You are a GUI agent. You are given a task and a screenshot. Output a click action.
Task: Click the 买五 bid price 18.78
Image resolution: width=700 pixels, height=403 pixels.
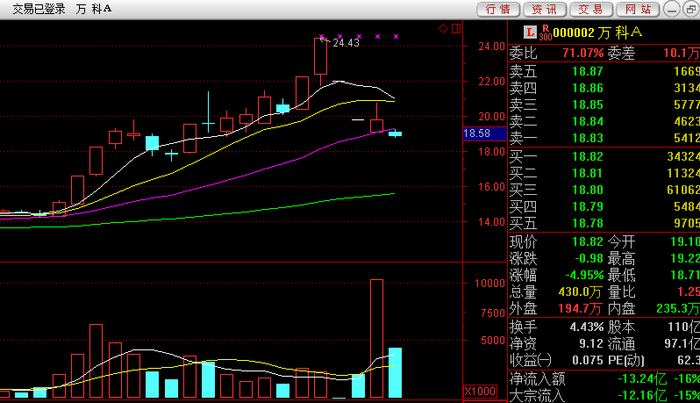click(x=588, y=223)
